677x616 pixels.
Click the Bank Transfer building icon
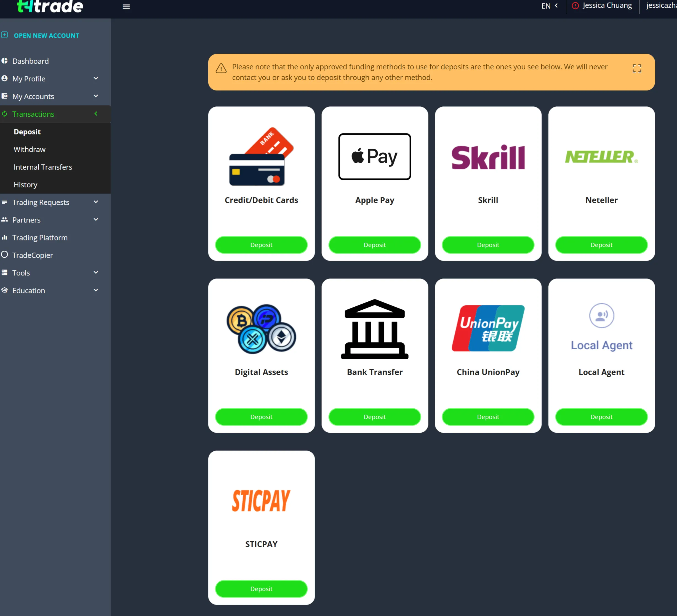pyautogui.click(x=375, y=329)
